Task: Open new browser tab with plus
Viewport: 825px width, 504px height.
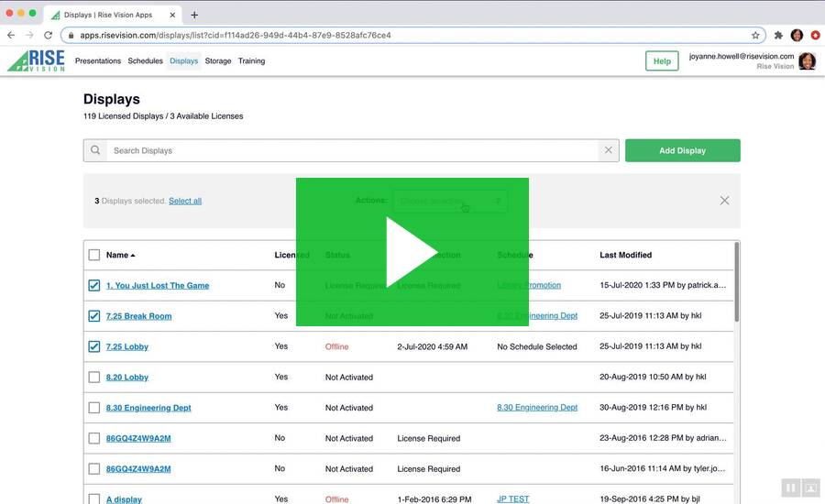Action: click(x=194, y=15)
